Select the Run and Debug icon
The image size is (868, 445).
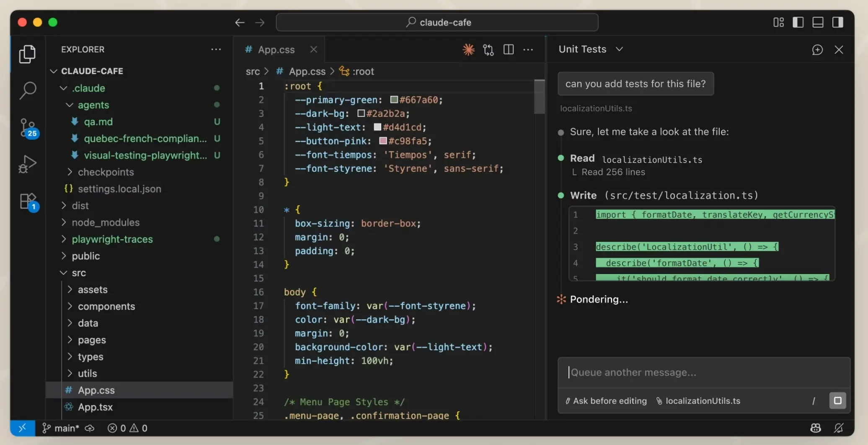tap(27, 163)
